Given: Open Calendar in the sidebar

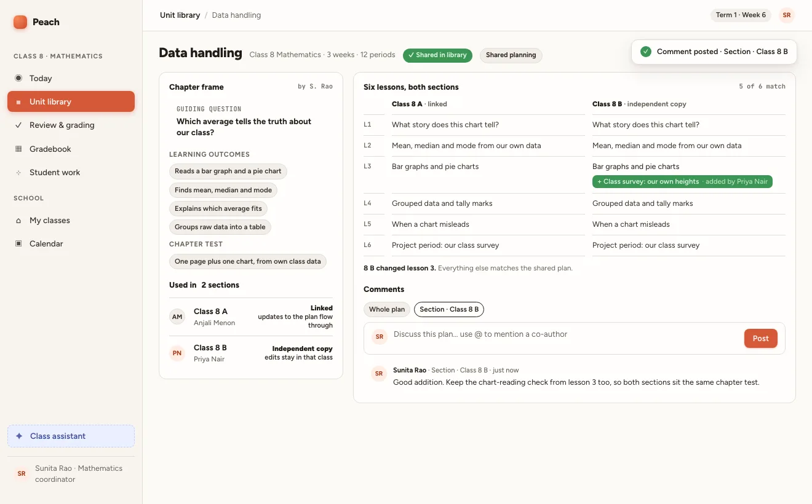Looking at the screenshot, I should point(71,244).
